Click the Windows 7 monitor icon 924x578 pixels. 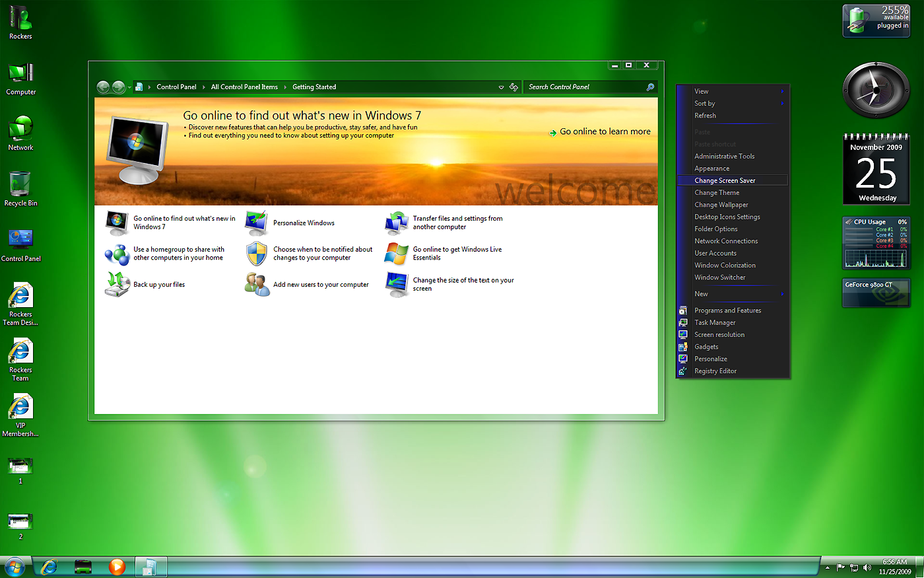click(x=117, y=223)
